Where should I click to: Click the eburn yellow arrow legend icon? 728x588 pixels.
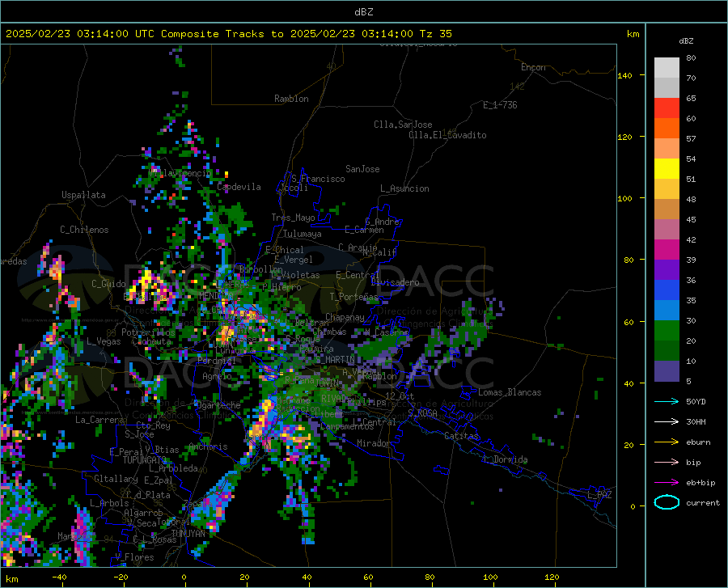(667, 442)
